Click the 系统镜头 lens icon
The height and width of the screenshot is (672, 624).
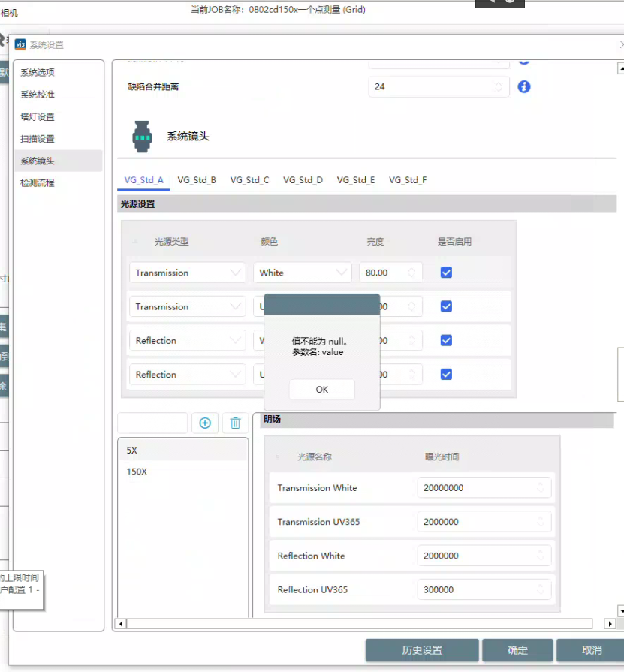coord(142,136)
